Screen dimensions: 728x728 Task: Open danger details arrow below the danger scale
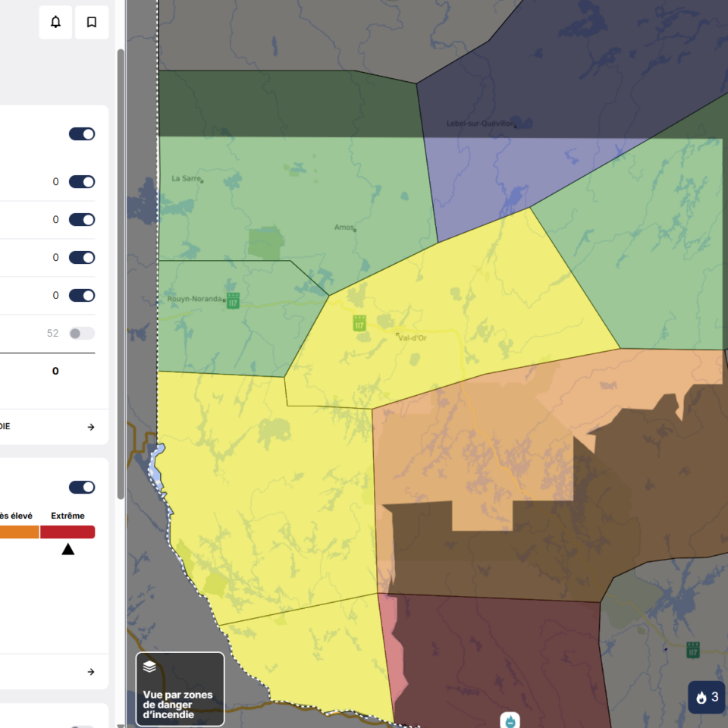click(x=91, y=672)
